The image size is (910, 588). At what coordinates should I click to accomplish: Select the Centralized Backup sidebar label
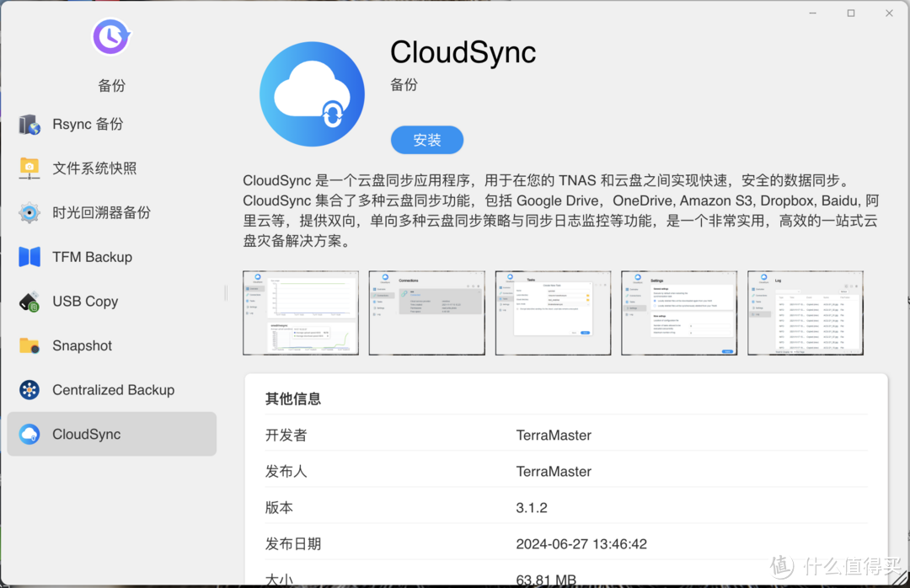point(113,390)
